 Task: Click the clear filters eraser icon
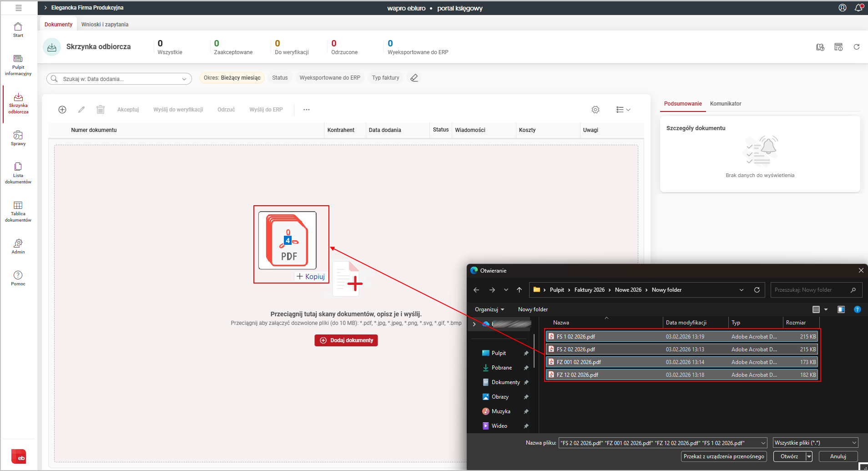414,78
